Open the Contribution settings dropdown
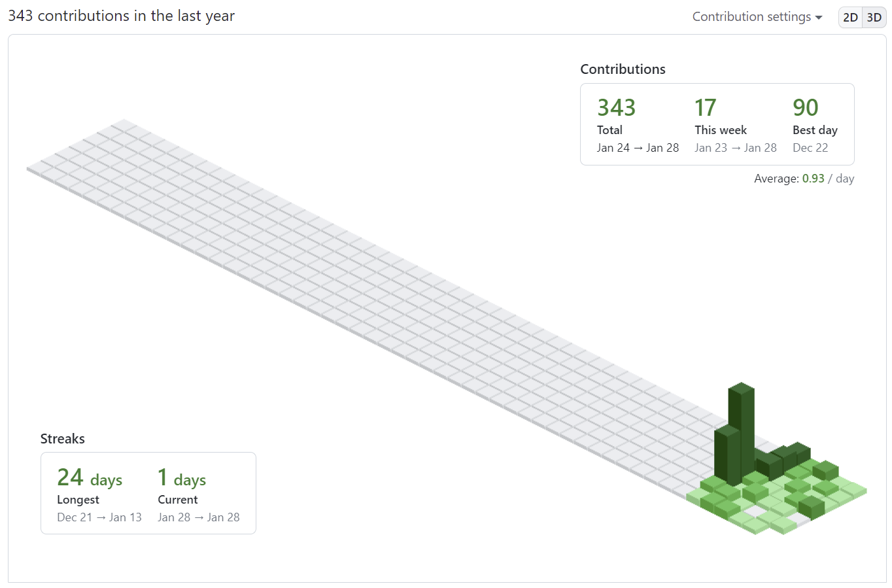 click(x=757, y=17)
